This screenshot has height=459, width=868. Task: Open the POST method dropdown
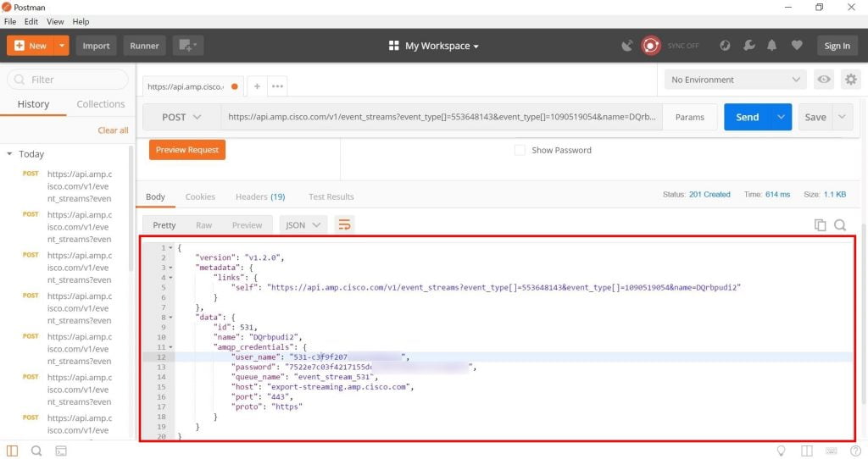(x=181, y=117)
